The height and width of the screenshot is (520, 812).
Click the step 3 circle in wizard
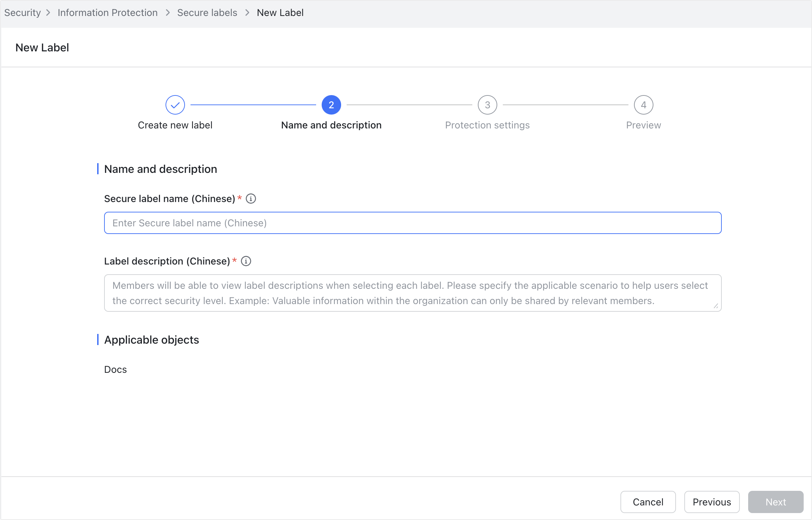point(488,105)
